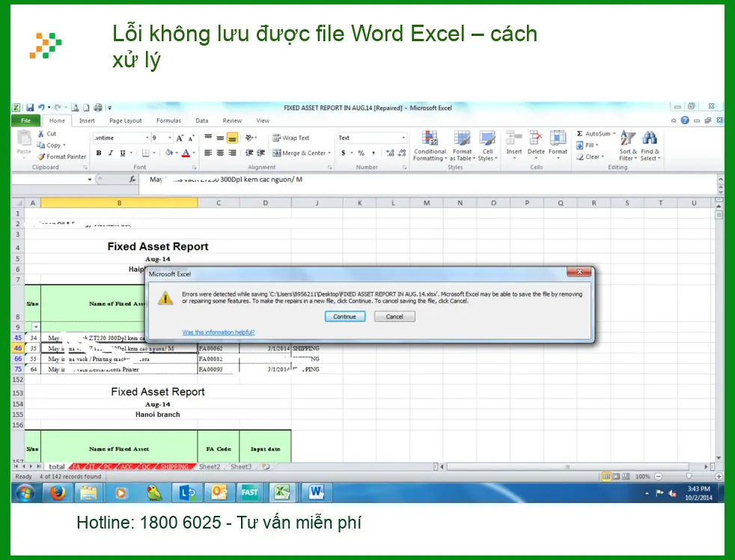
Task: Open Firefox from the taskbar
Action: [58, 493]
